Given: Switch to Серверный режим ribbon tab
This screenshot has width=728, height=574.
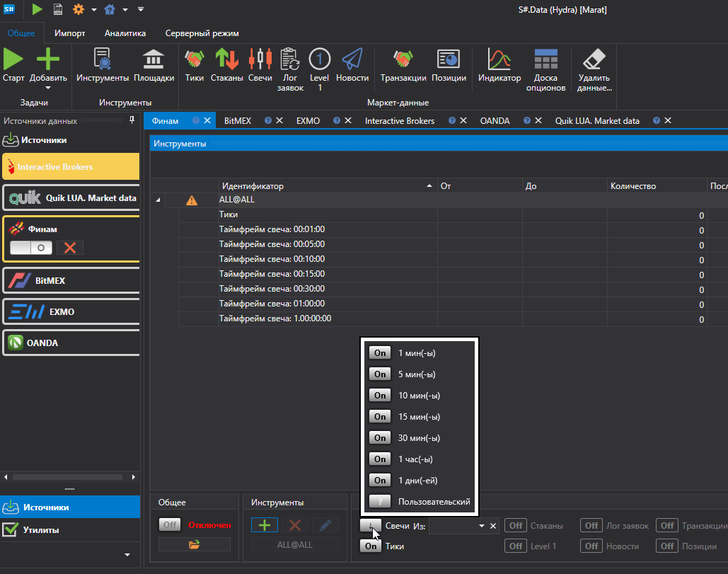Looking at the screenshot, I should pyautogui.click(x=202, y=33).
